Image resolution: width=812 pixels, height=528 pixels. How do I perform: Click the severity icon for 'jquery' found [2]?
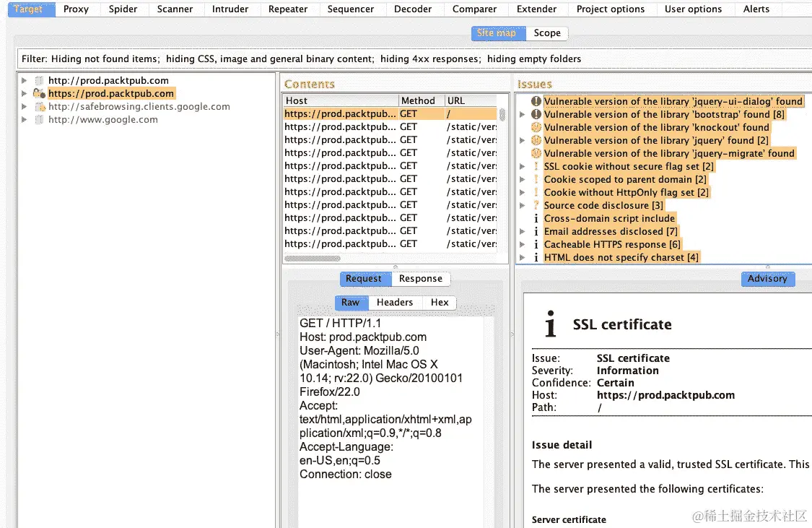click(536, 140)
